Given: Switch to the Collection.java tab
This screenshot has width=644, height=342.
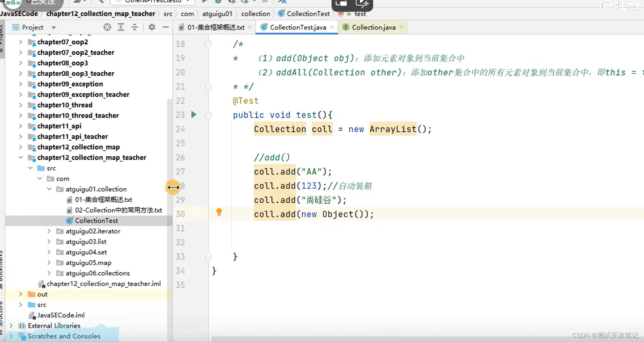Looking at the screenshot, I should coord(373,27).
